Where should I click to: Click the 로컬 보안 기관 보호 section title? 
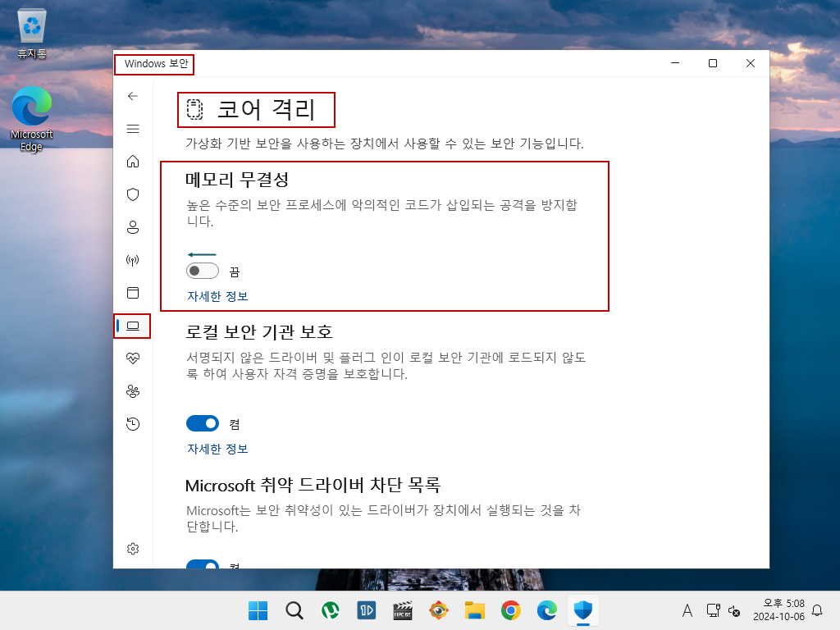pyautogui.click(x=258, y=331)
